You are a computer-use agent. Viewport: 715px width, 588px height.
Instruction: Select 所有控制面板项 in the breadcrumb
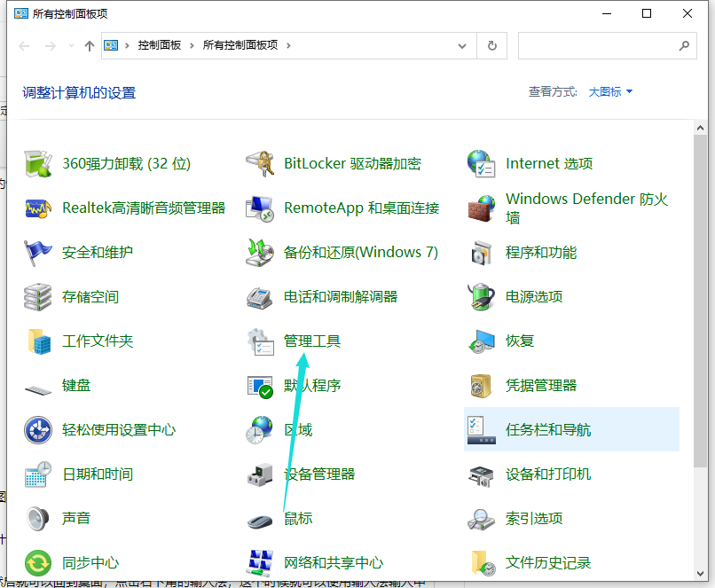click(240, 45)
